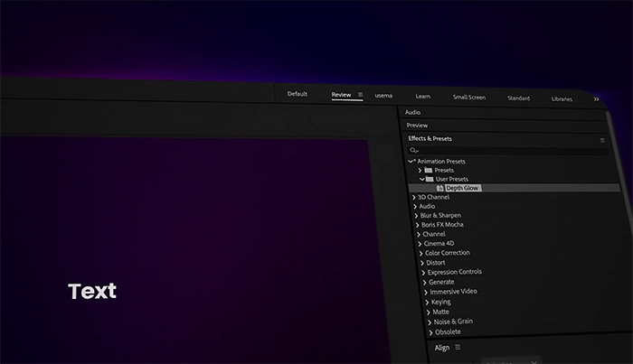Open the Align panel menu icon
This screenshot has width=633, height=364.
click(458, 347)
